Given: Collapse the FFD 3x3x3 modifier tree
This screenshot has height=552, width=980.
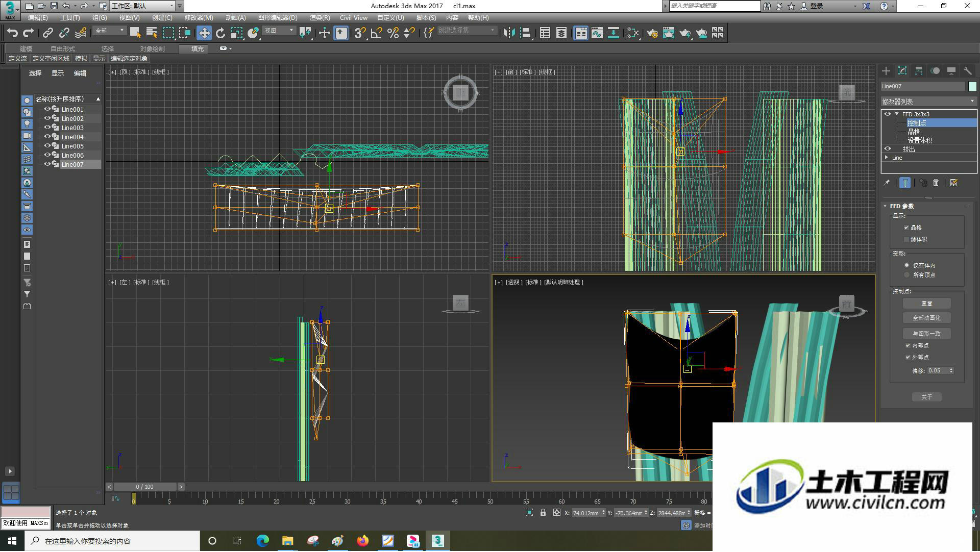Looking at the screenshot, I should 897,114.
